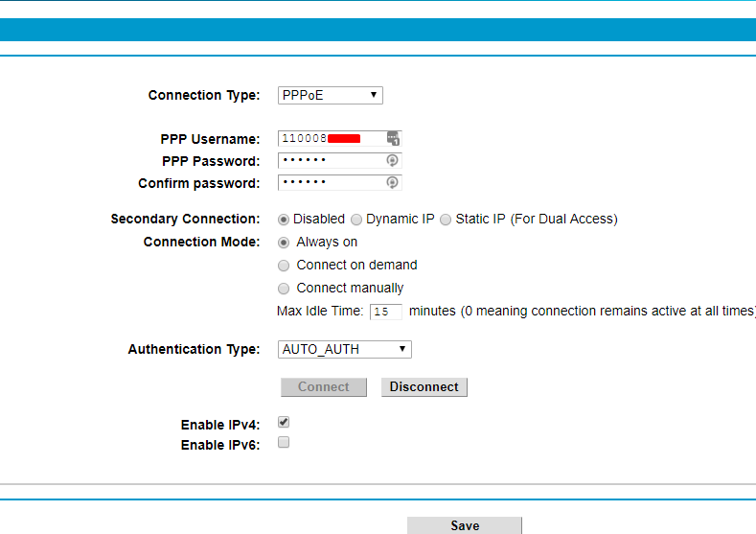
Task: Select Disabled for Secondary Connection
Action: [x=284, y=220]
